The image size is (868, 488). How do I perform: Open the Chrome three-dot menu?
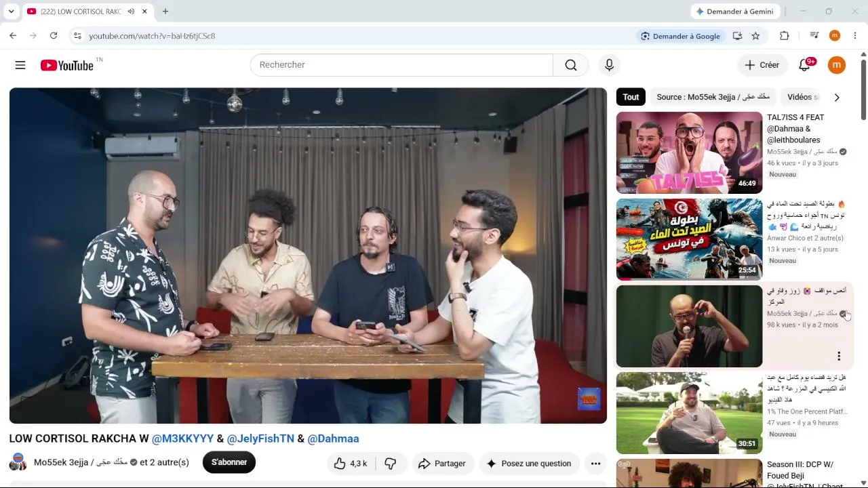pos(854,36)
